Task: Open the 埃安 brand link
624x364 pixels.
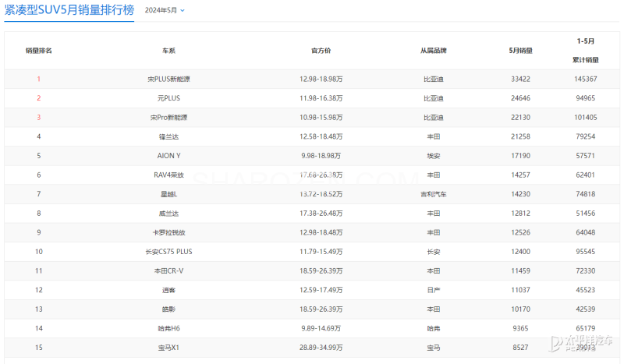Action: click(x=433, y=156)
